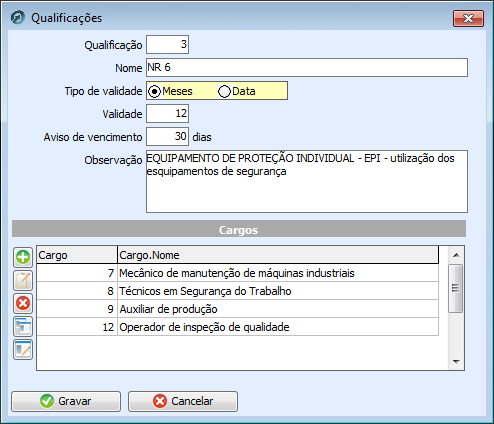Click the Cargo.Nome column header
The height and width of the screenshot is (424, 494).
tap(278, 255)
